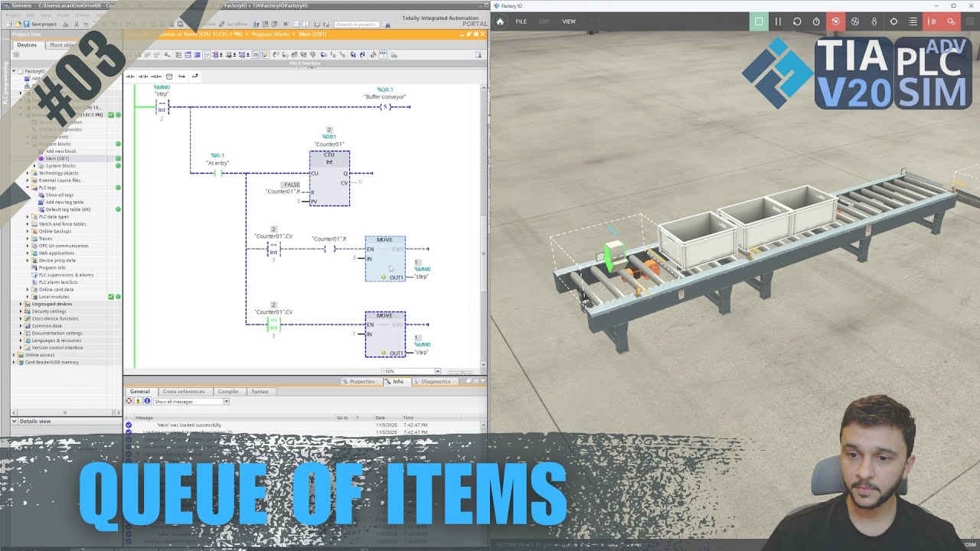Collapse PLC tags folder in project tree
980x551 pixels.
[x=28, y=187]
